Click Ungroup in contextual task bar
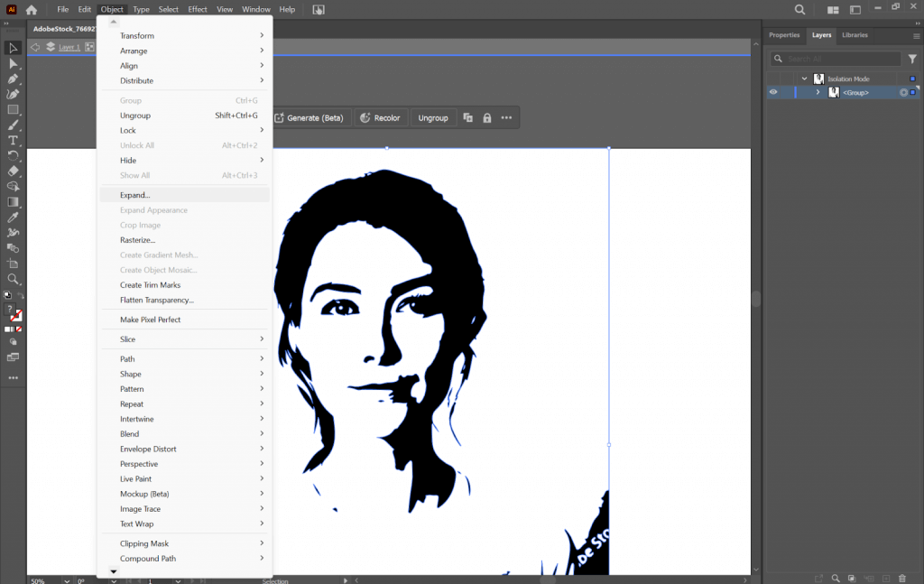 [433, 118]
